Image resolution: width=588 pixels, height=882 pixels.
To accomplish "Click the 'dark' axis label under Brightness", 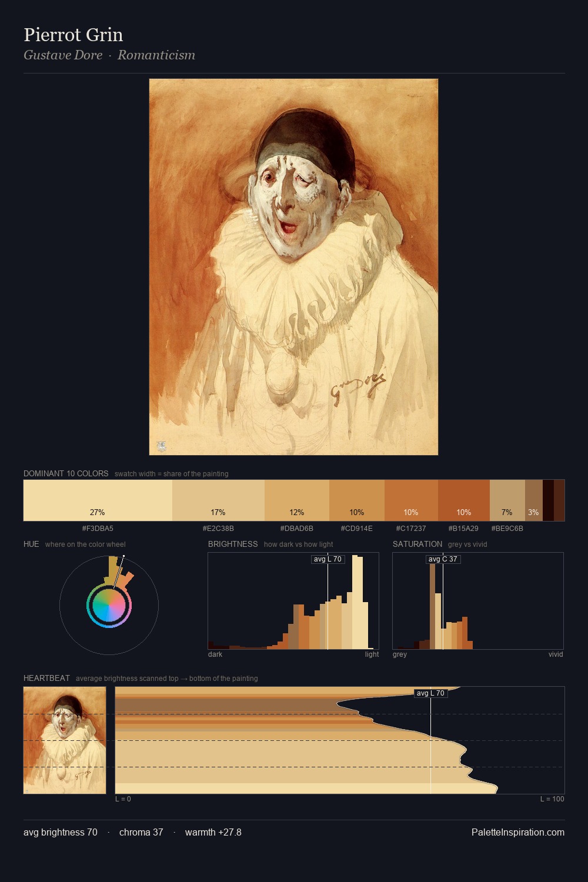I will tap(215, 654).
